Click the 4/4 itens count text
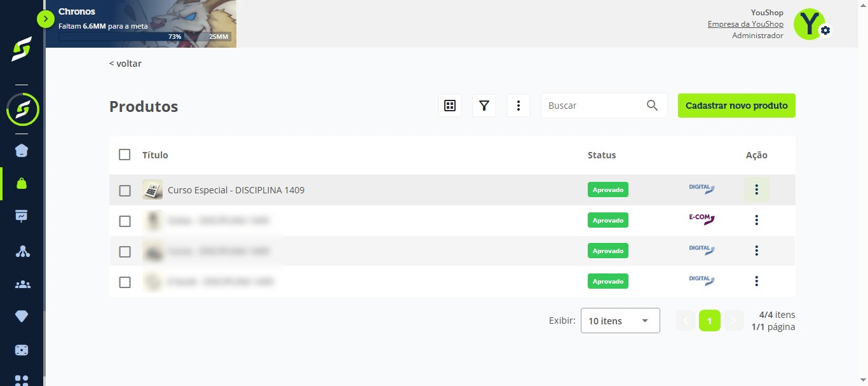This screenshot has height=386, width=868. click(777, 315)
